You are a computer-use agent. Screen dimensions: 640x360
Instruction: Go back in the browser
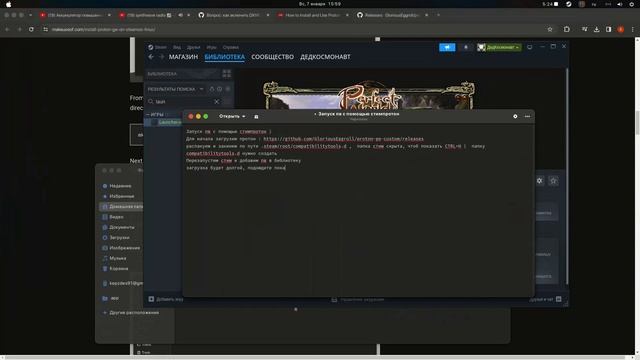(7, 29)
